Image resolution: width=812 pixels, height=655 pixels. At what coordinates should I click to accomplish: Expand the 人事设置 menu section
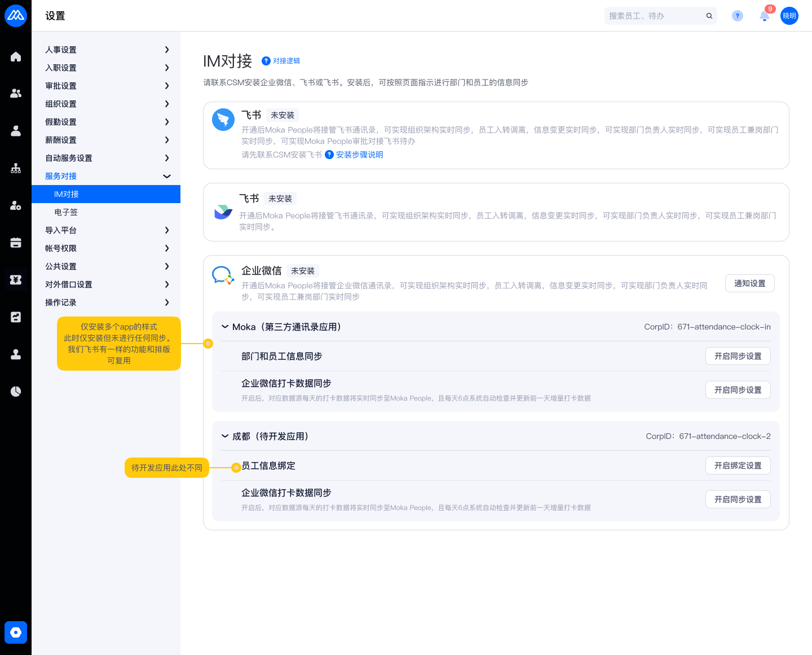click(x=107, y=50)
